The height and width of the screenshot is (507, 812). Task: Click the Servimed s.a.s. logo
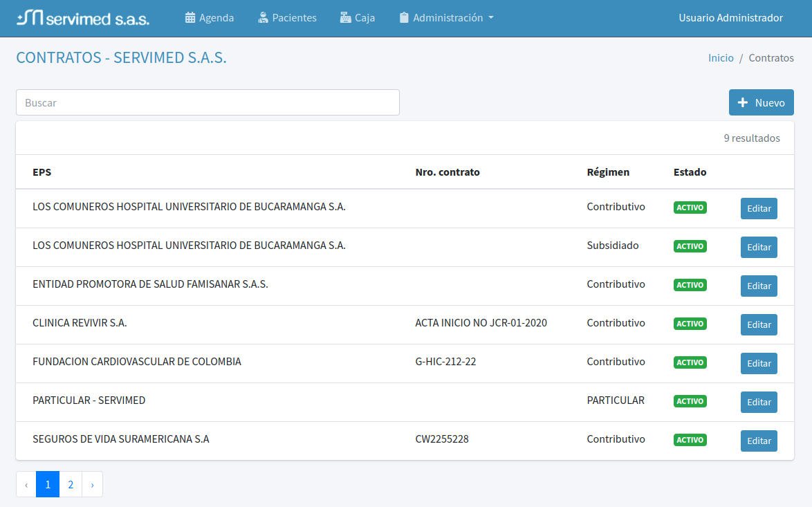(83, 18)
